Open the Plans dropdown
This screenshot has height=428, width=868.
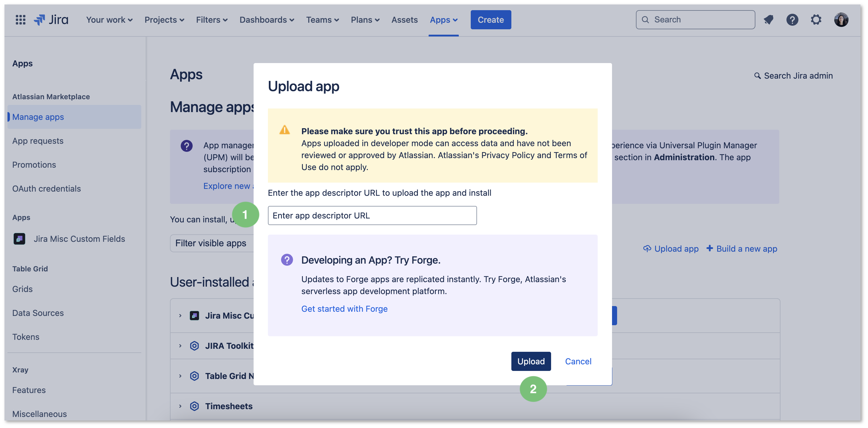click(x=365, y=19)
